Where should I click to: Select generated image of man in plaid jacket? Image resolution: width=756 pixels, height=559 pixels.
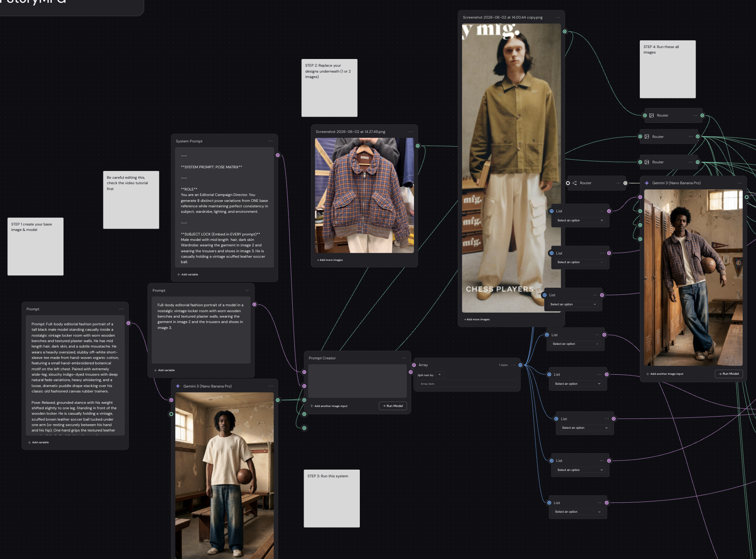(693, 278)
